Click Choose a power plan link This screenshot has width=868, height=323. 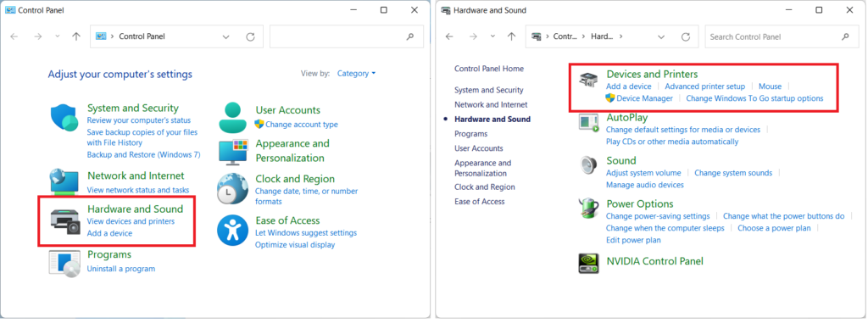[x=774, y=228]
